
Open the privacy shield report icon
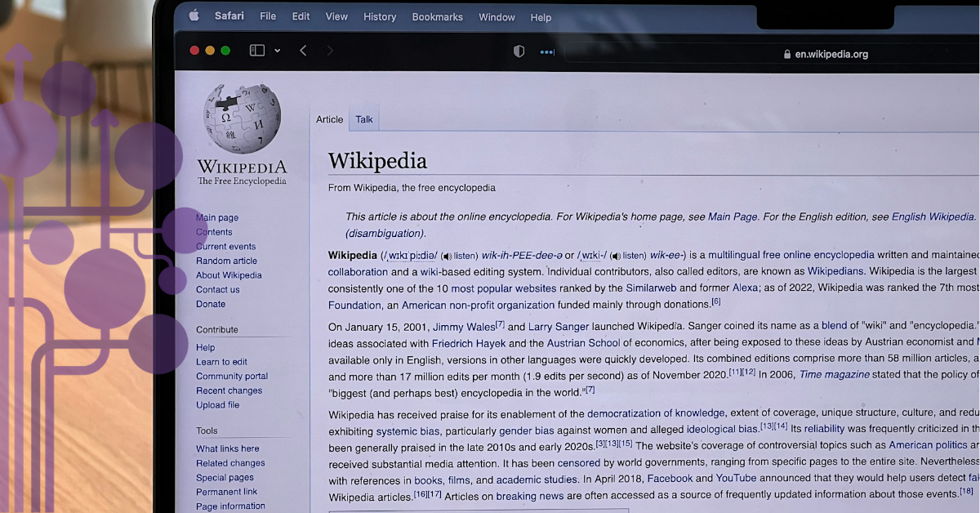pos(519,51)
